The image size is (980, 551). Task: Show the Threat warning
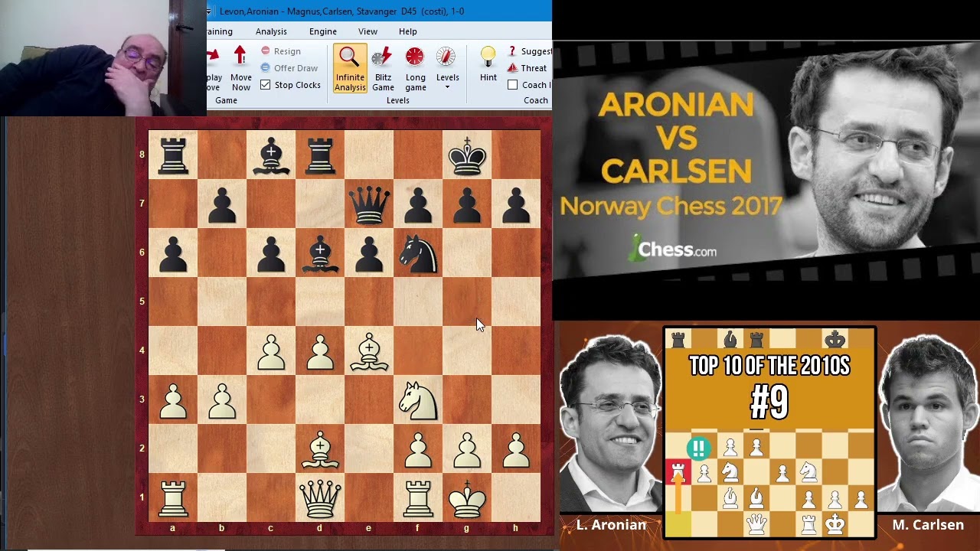click(x=528, y=68)
